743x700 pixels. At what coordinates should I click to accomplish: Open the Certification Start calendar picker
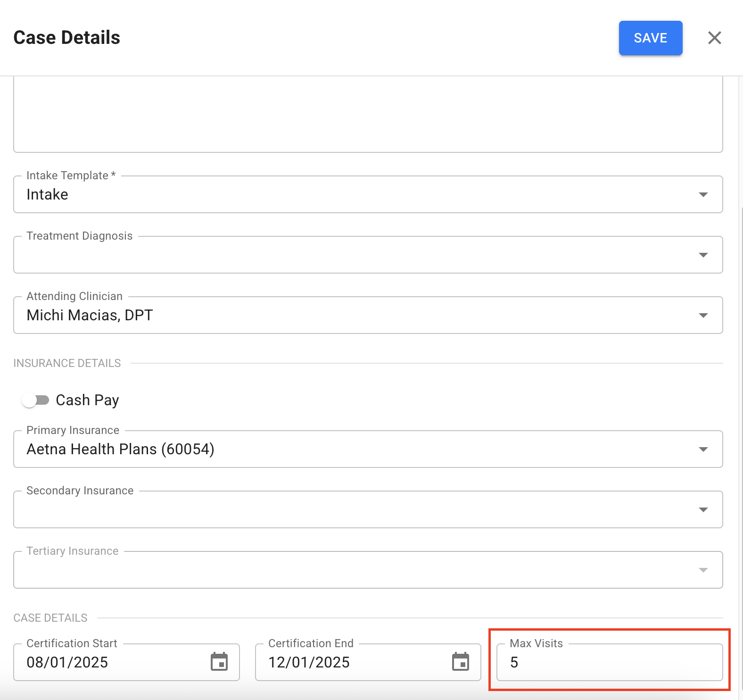tap(219, 662)
